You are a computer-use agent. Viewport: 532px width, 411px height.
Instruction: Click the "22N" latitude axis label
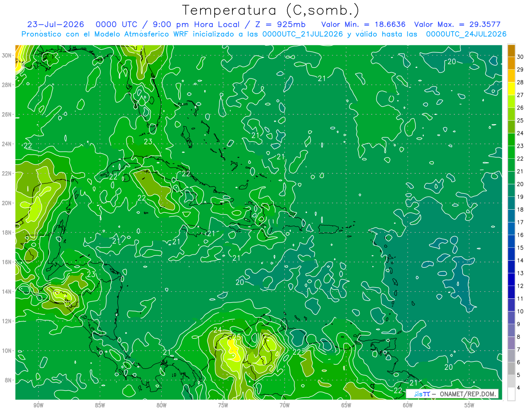(7, 173)
